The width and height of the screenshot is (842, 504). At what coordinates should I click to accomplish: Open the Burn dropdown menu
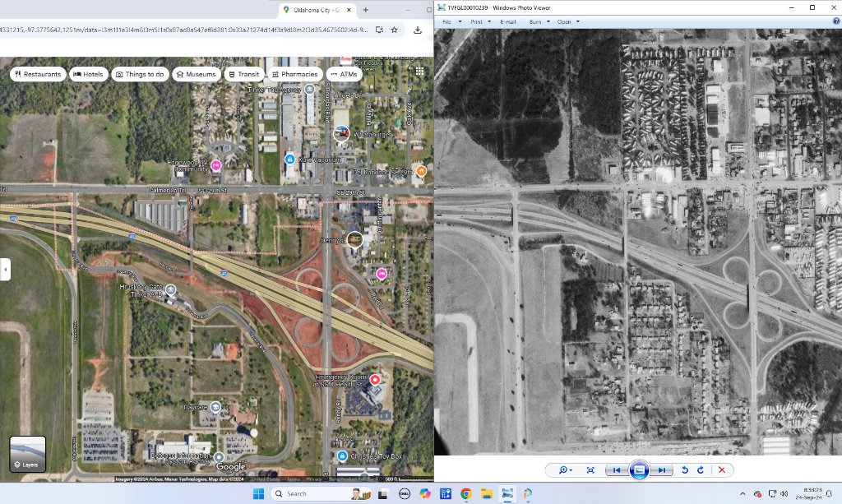click(x=539, y=21)
